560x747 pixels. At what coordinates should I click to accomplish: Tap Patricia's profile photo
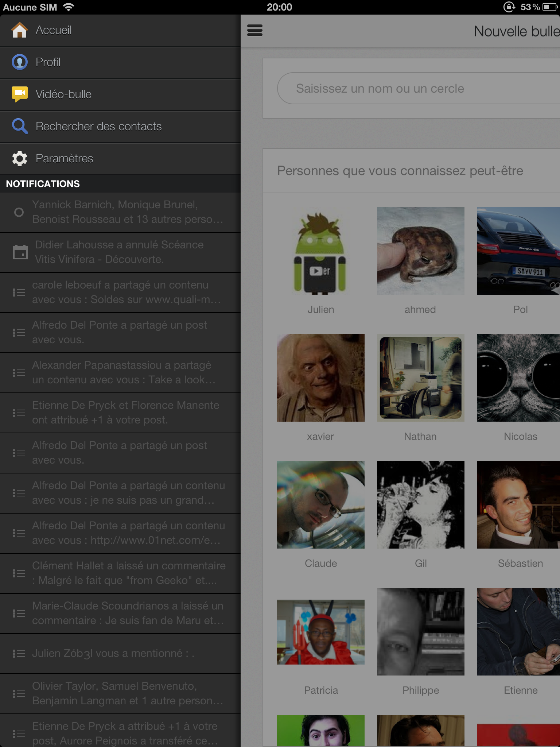tap(321, 632)
